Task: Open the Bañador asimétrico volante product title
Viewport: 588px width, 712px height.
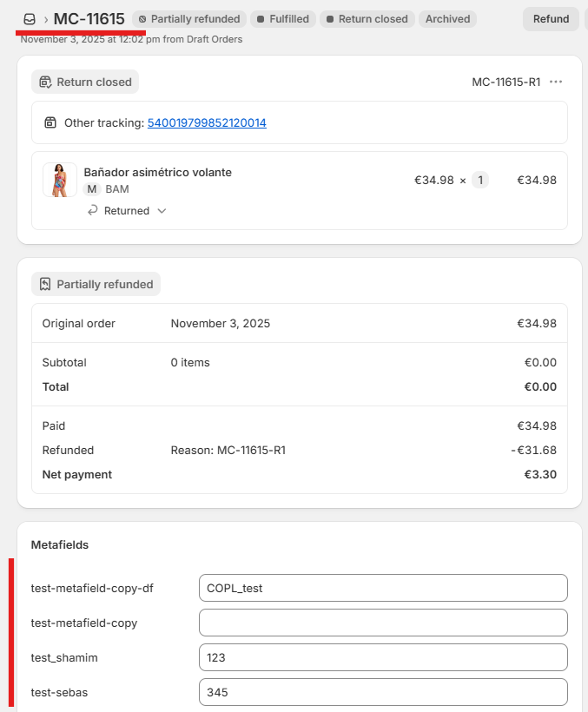Action: click(157, 172)
